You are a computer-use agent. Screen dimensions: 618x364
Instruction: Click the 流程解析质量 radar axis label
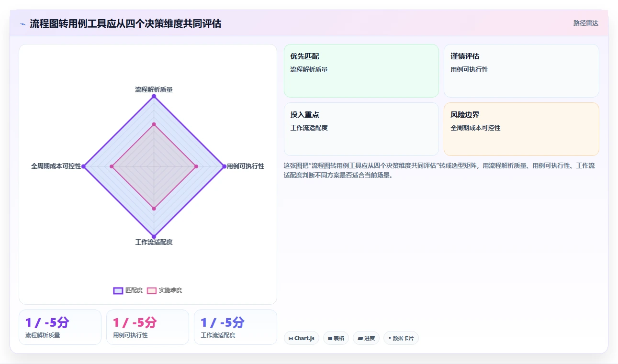tap(154, 89)
